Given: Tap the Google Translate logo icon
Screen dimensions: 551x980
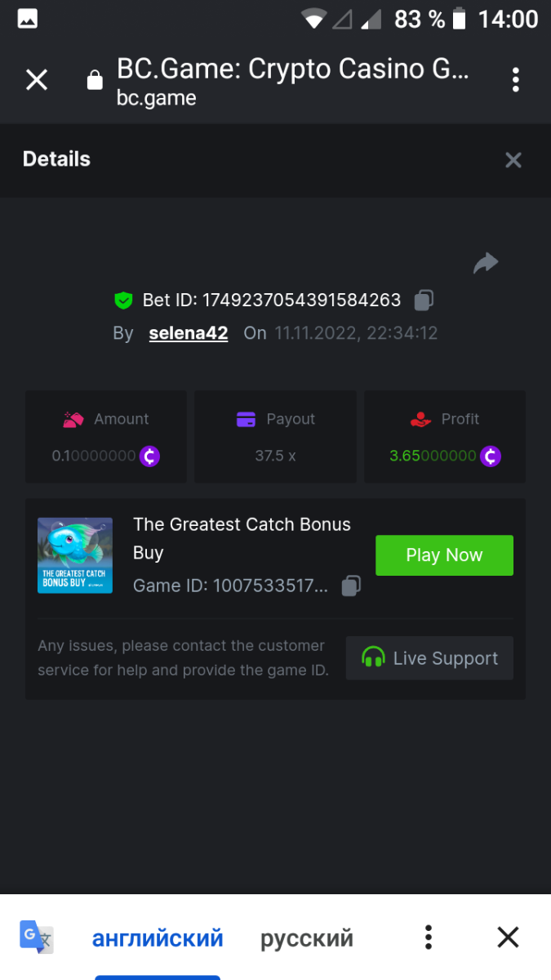Looking at the screenshot, I should pyautogui.click(x=37, y=938).
